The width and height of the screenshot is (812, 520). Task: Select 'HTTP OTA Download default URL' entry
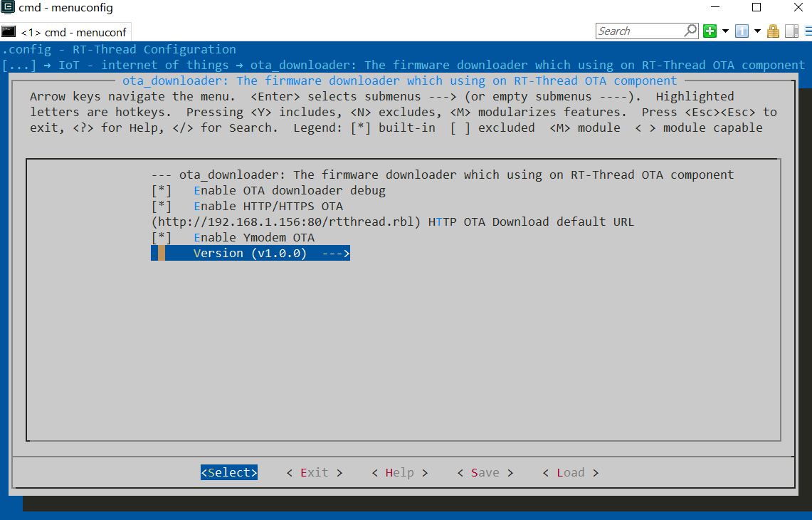[x=393, y=222]
